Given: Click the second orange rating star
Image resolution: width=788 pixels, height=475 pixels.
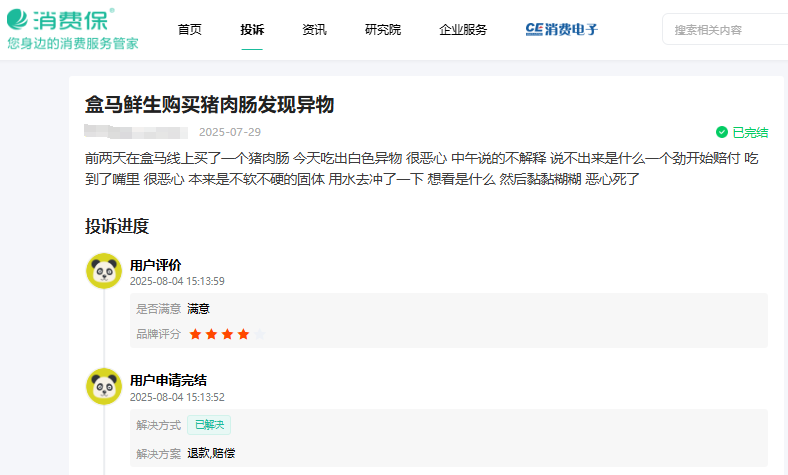Looking at the screenshot, I should pyautogui.click(x=211, y=334).
